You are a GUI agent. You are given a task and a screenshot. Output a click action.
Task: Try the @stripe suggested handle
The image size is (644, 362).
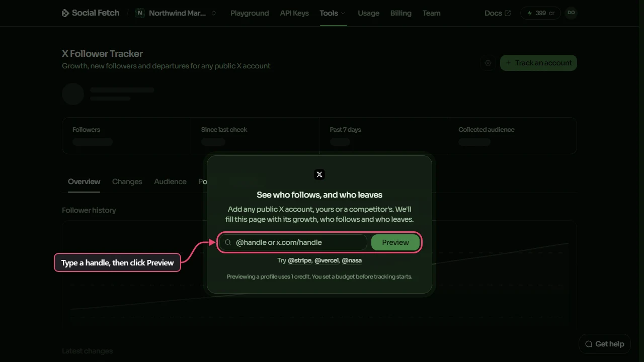click(x=299, y=260)
